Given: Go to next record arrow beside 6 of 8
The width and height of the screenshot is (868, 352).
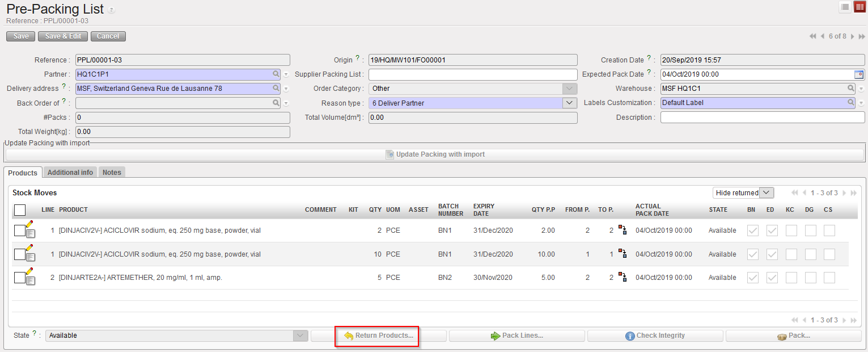Looking at the screenshot, I should point(852,36).
